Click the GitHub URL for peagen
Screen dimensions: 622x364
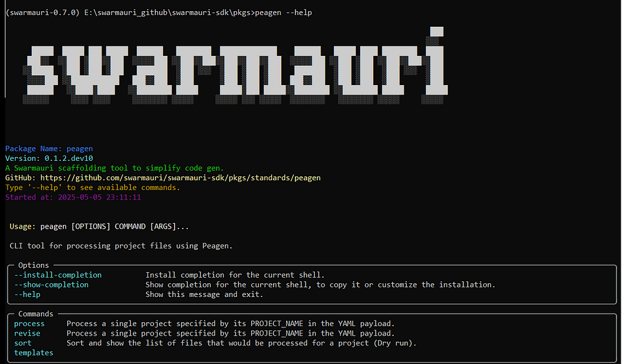coord(180,178)
